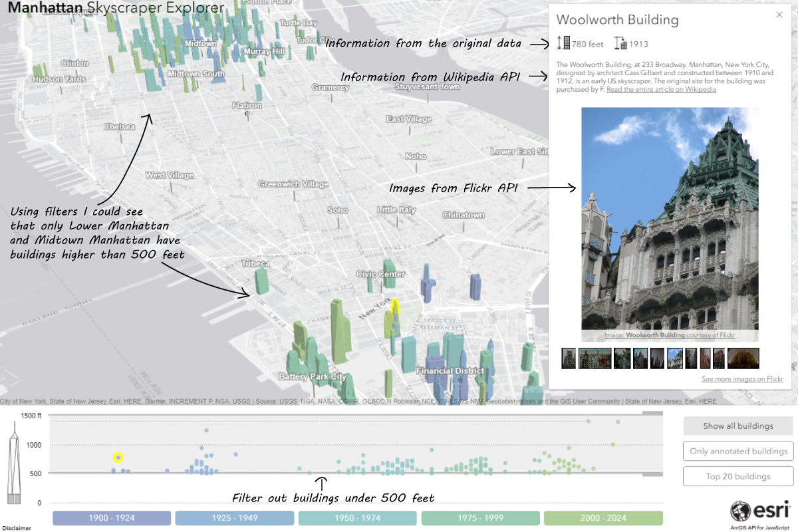Select the highest dot in the 1925-1949 period
This screenshot has height=532, width=798.
206,430
